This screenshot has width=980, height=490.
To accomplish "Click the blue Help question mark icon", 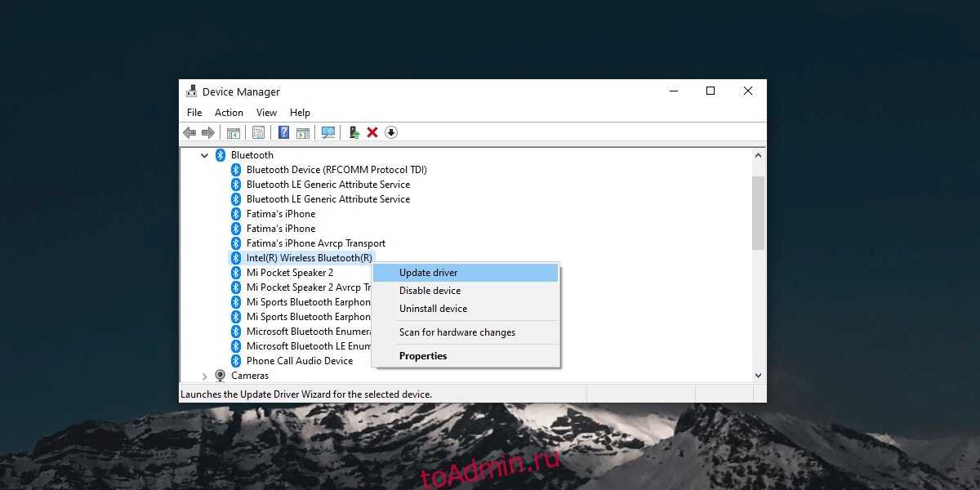I will click(283, 132).
